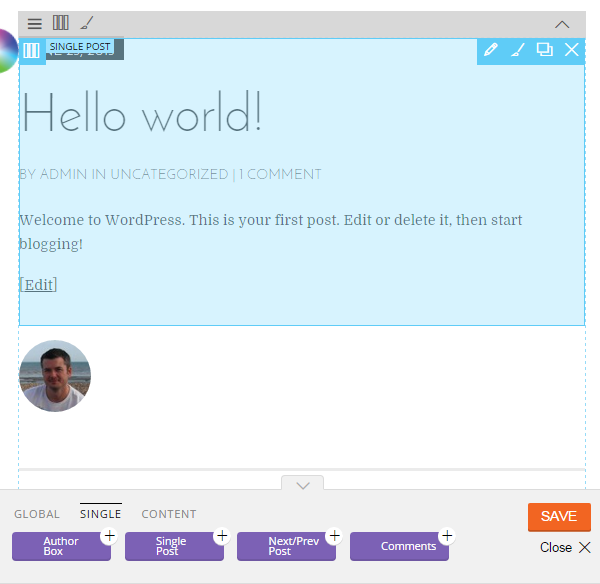Image resolution: width=600 pixels, height=584 pixels.
Task: Select the Comments module button
Action: tap(399, 546)
